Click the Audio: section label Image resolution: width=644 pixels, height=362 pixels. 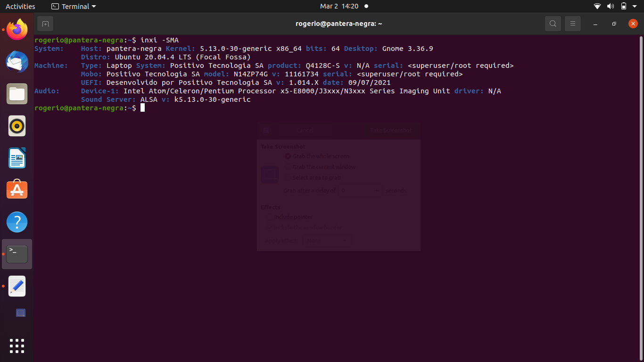tap(47, 91)
